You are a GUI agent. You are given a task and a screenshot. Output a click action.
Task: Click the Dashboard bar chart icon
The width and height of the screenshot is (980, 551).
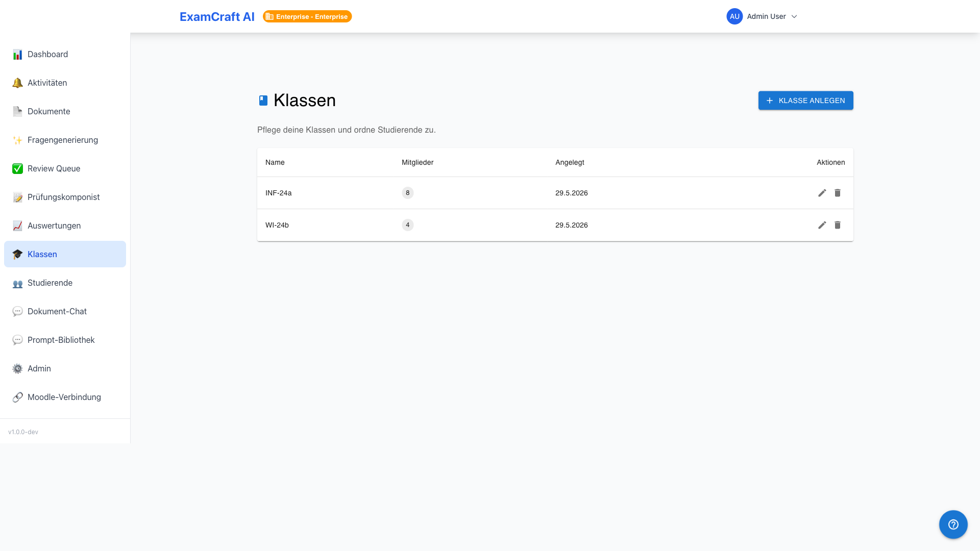[x=17, y=54]
